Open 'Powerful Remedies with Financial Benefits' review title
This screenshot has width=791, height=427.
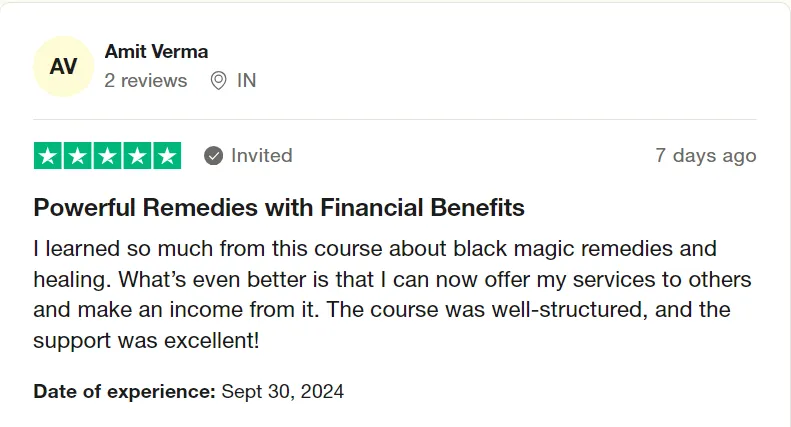point(279,207)
